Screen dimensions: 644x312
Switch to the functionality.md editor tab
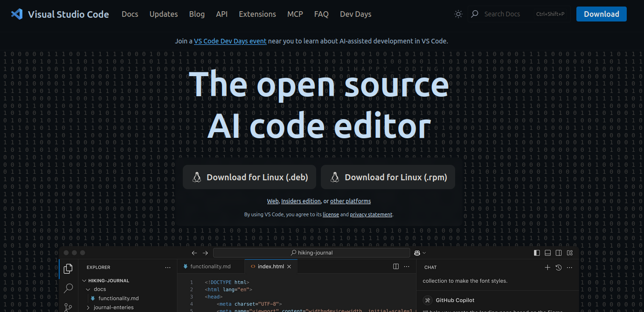click(210, 266)
